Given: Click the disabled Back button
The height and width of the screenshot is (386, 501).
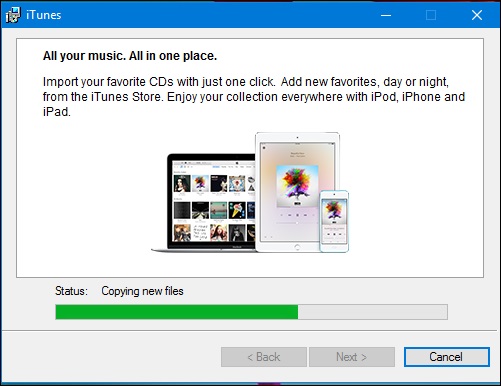Looking at the screenshot, I should pos(264,357).
